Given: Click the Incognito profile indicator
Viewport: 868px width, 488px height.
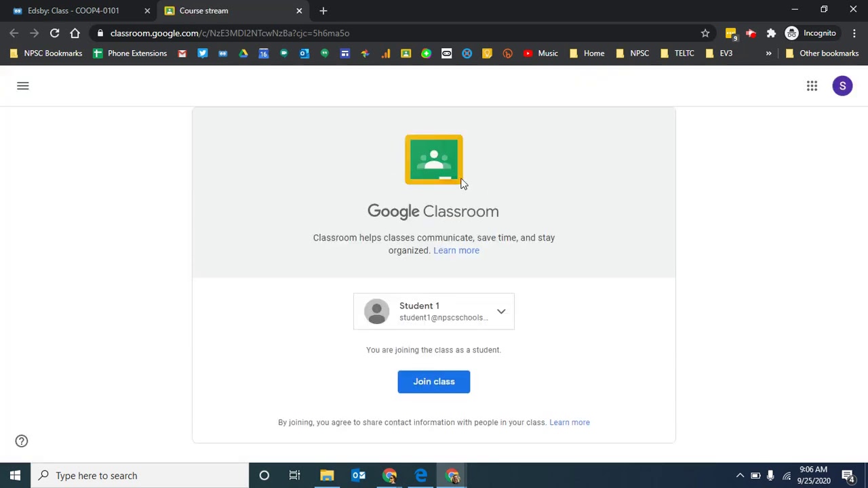Looking at the screenshot, I should tap(811, 33).
